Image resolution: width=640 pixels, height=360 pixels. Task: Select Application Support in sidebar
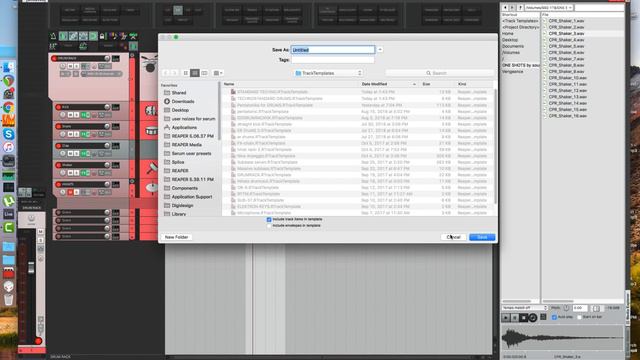click(192, 197)
